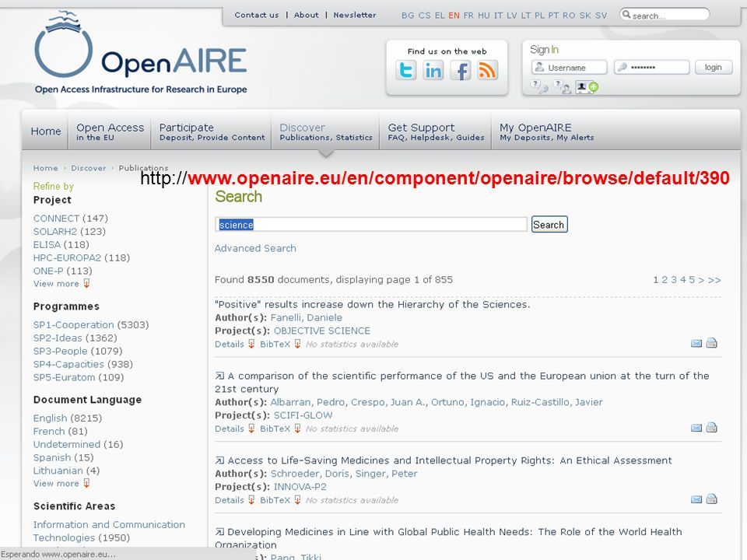Expand BibTeX for OBJECTIVE SCIENCE result
The image size is (747, 560).
[x=280, y=344]
